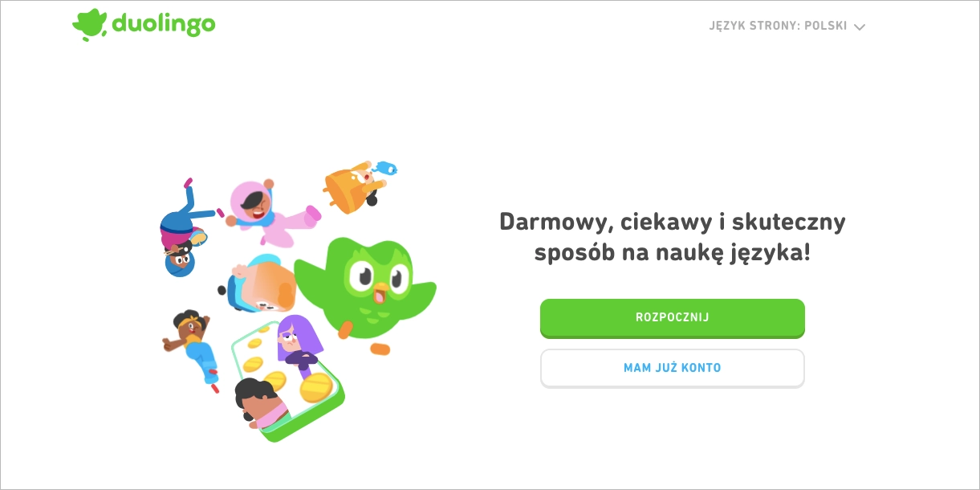Click Duo owl's orange foot

click(380, 349)
